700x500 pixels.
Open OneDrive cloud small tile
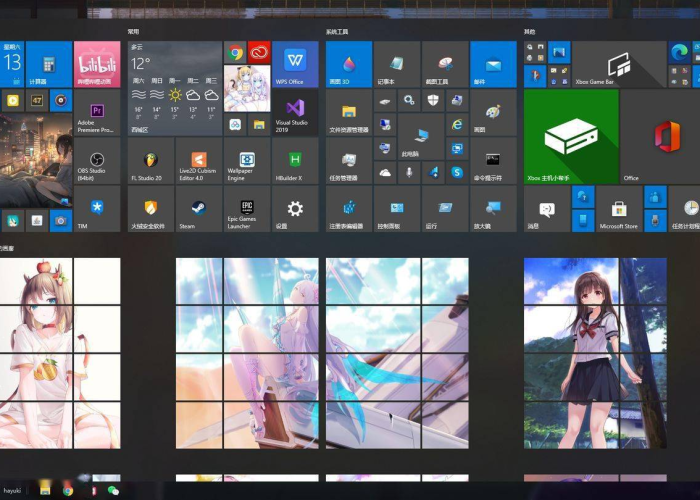pyautogui.click(x=385, y=173)
